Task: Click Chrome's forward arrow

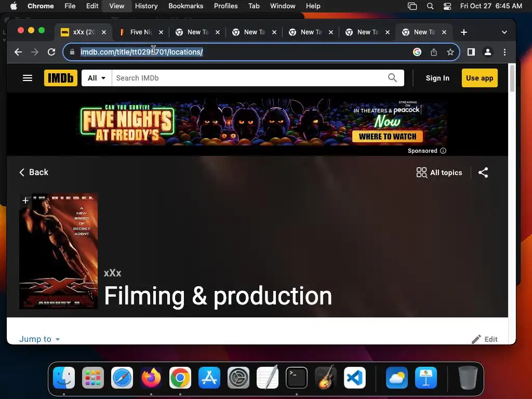Action: pos(35,52)
